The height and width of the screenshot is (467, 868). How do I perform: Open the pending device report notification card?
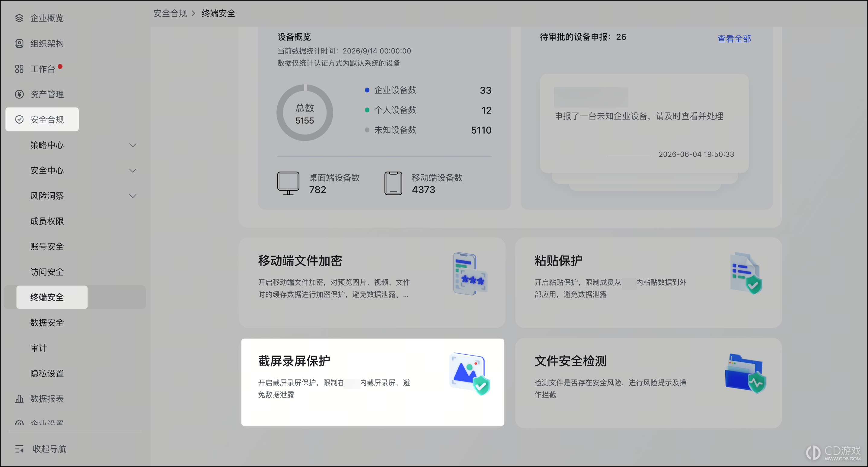click(x=644, y=123)
